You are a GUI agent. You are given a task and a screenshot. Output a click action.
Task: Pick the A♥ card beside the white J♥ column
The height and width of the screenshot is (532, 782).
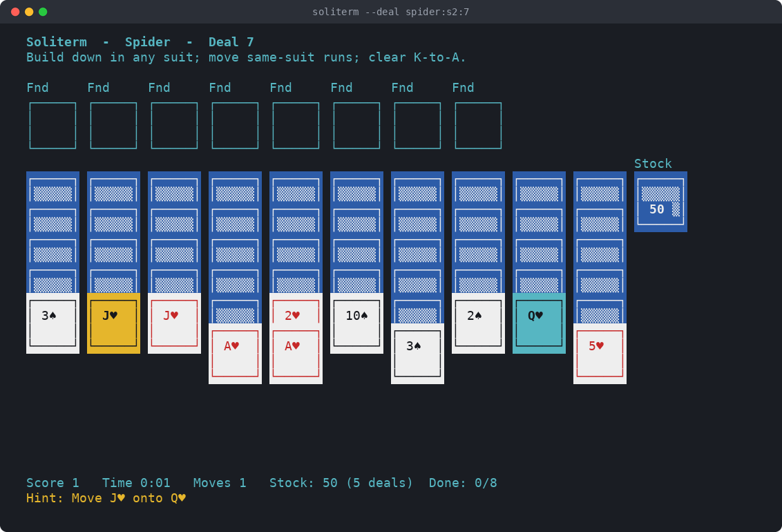click(235, 354)
